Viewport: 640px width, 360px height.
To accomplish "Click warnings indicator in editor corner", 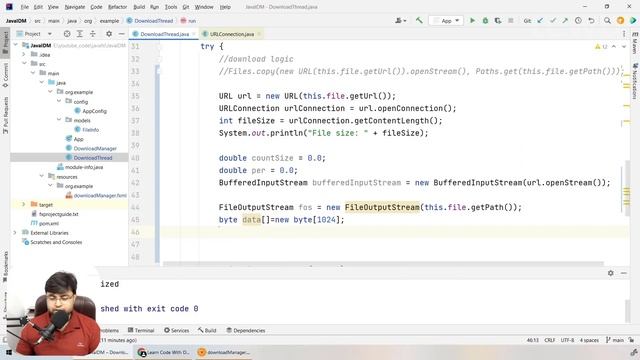I will [x=601, y=47].
